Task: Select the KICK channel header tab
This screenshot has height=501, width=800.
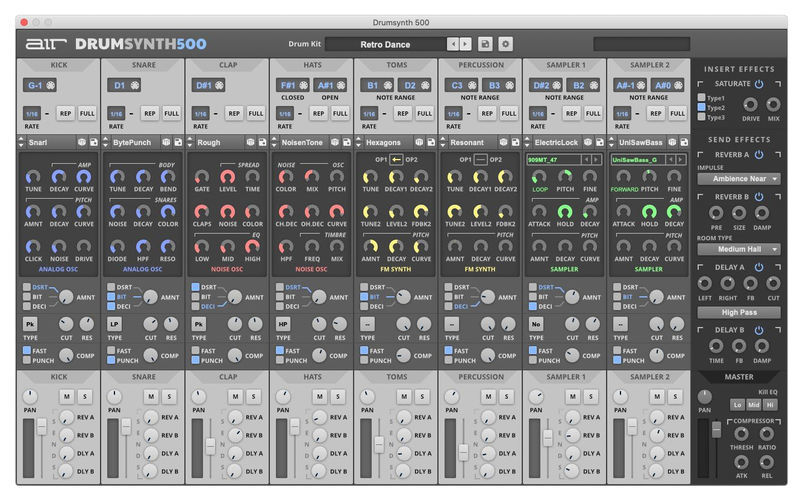Action: tap(59, 65)
